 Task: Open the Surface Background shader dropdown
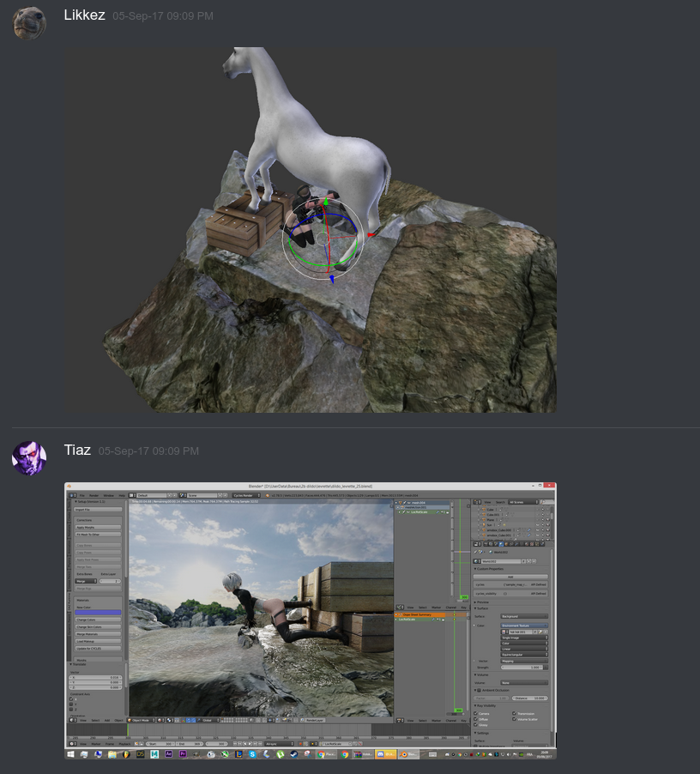[524, 616]
